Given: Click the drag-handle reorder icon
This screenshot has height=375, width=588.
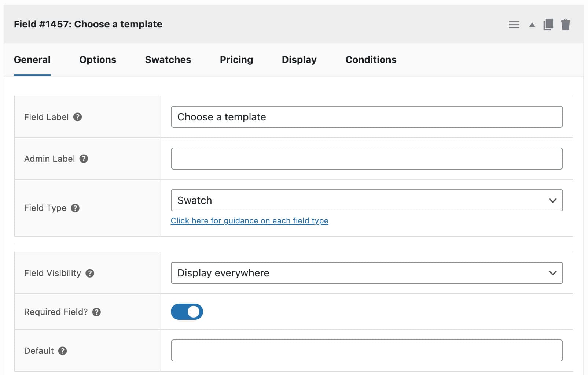Looking at the screenshot, I should coord(514,24).
